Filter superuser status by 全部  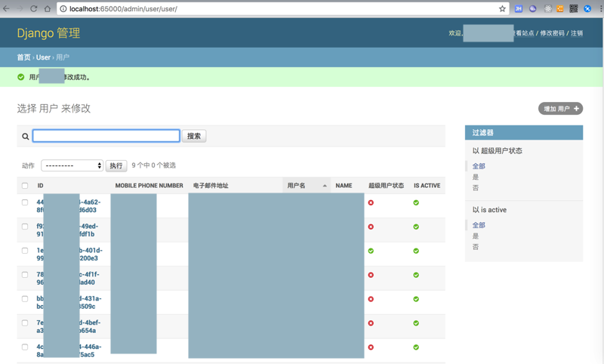coord(479,166)
